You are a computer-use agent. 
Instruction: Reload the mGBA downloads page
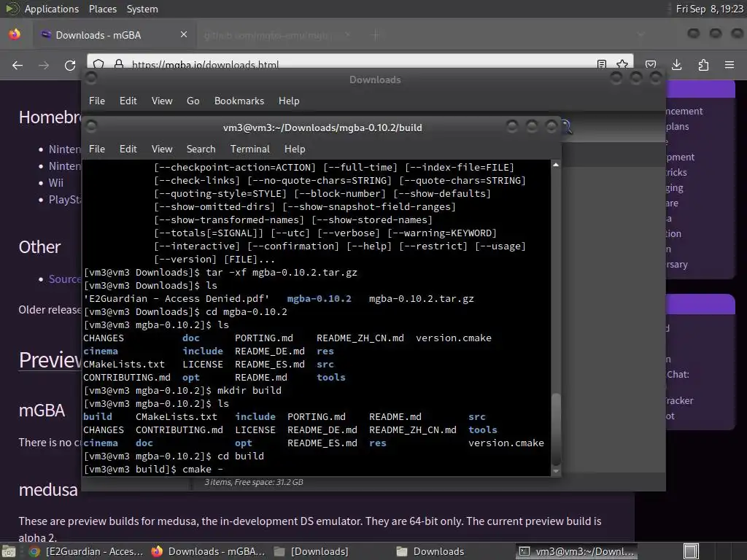coord(70,65)
